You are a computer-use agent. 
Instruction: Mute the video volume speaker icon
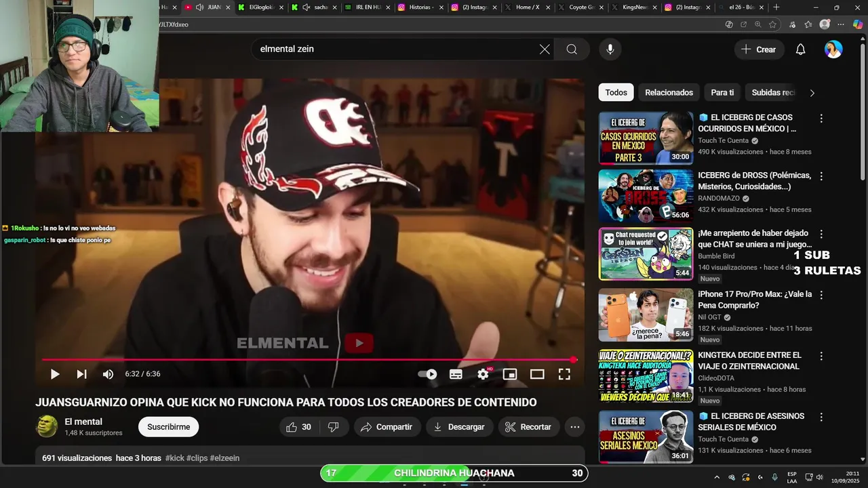(108, 374)
